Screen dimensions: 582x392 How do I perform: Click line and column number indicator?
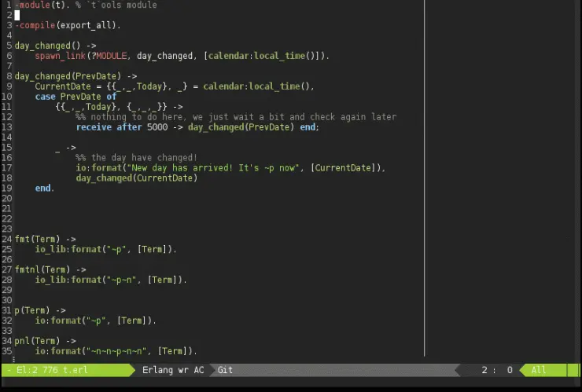pos(497,370)
